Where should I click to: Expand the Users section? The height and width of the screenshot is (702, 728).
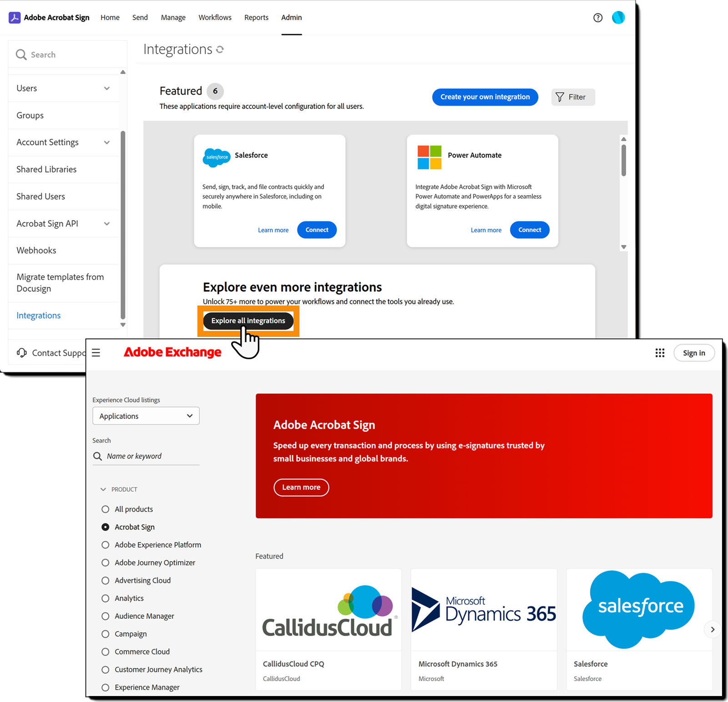click(x=107, y=88)
